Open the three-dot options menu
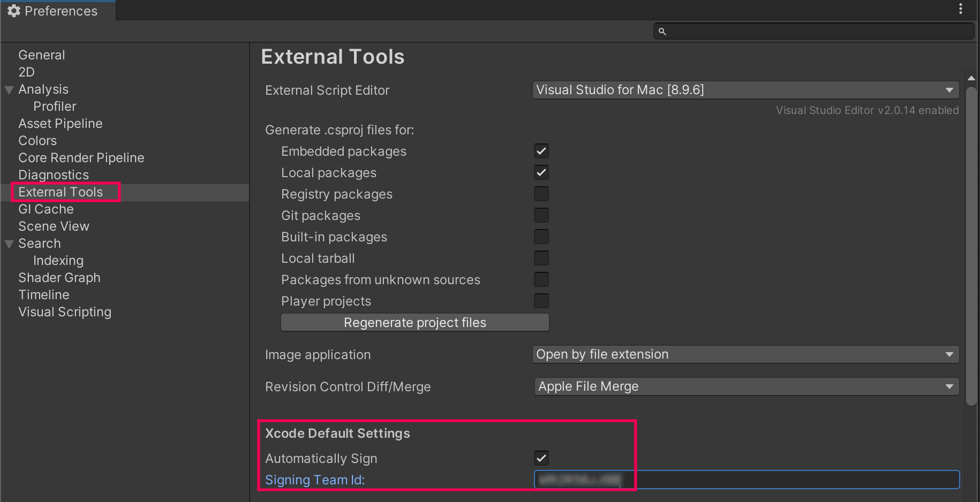 coord(961,9)
